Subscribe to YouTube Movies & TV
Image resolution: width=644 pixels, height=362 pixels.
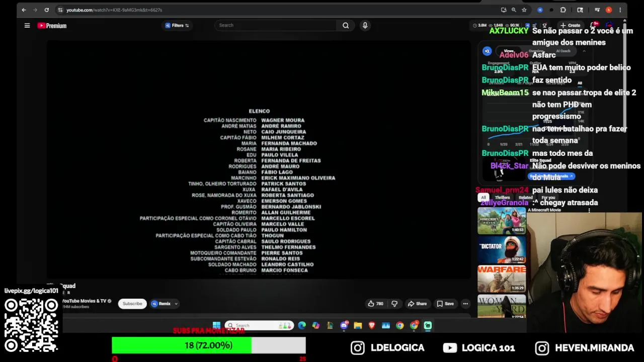click(132, 304)
